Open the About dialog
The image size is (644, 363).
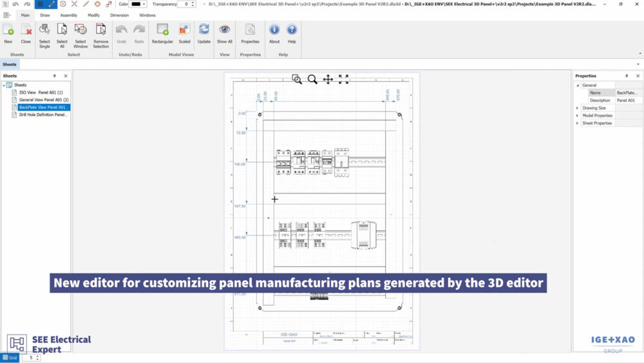coord(274,34)
